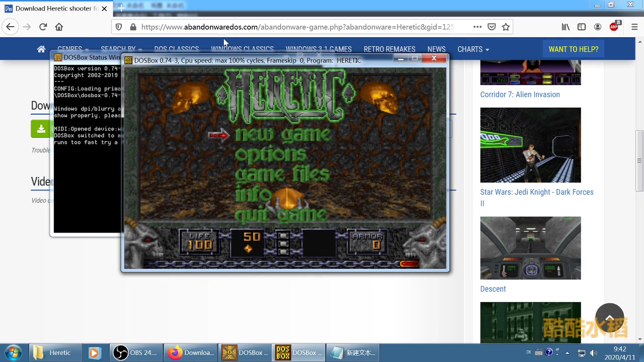Click website home icon in navbar

click(41, 49)
